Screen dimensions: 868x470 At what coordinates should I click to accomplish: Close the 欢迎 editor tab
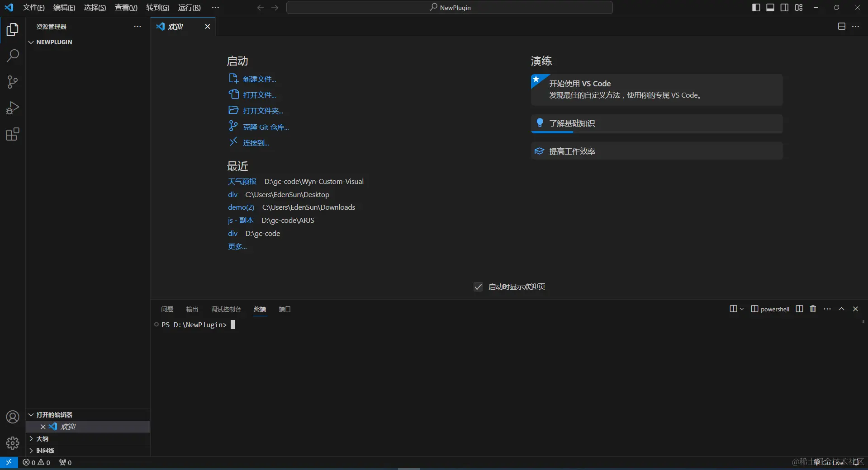208,27
